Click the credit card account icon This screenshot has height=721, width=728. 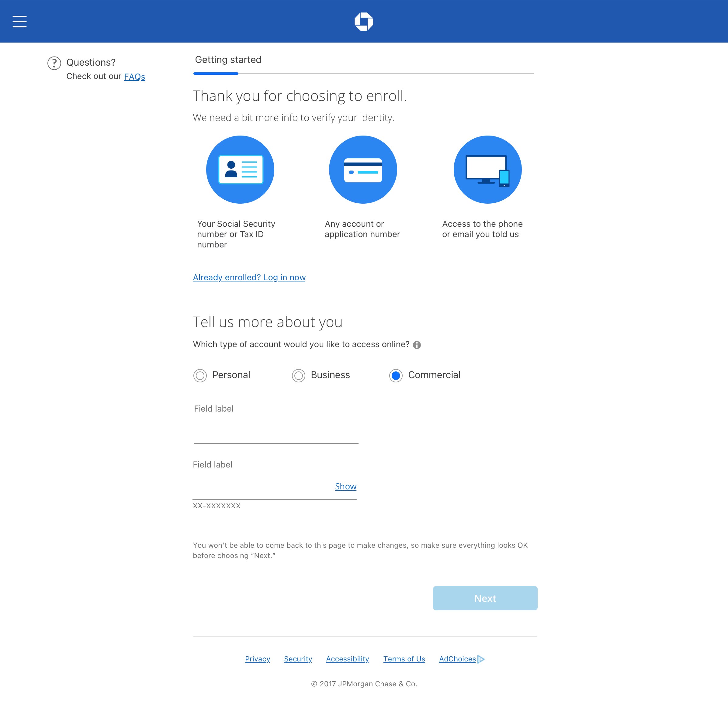coord(363,170)
